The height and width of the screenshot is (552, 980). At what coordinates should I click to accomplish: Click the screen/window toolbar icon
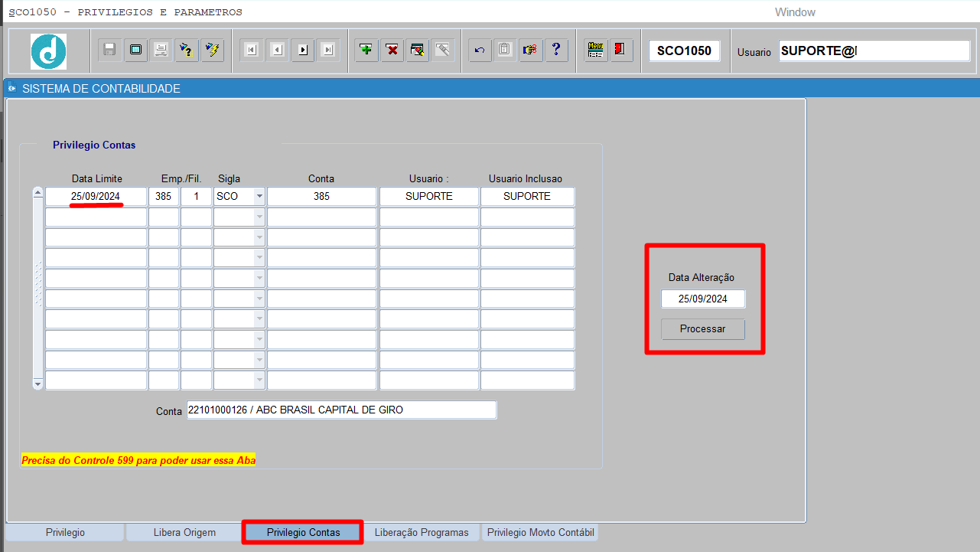click(135, 50)
